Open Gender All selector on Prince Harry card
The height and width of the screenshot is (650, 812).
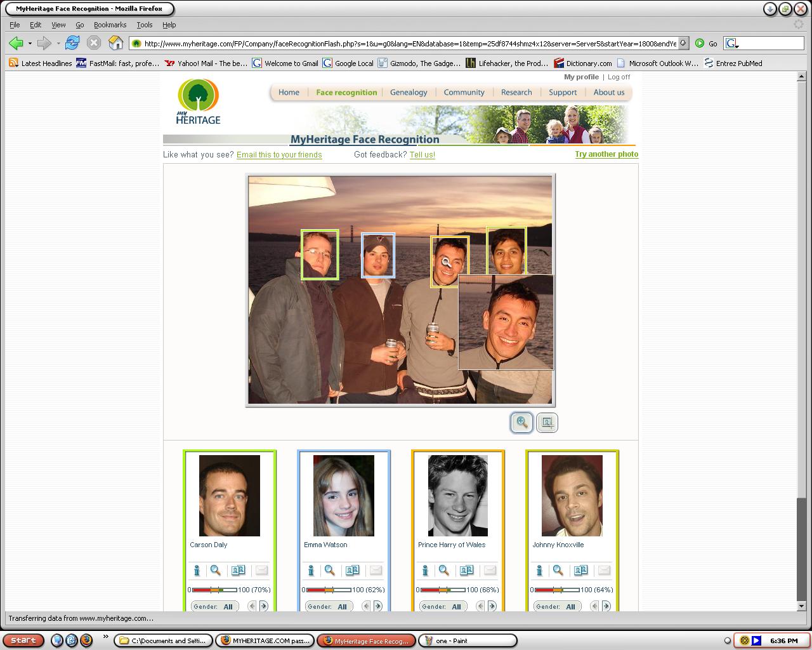click(x=443, y=606)
